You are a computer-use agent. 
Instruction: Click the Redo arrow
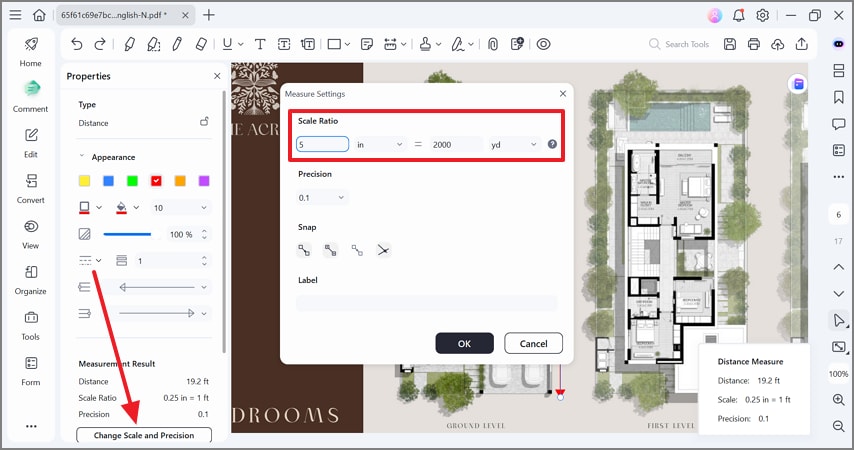click(x=100, y=44)
